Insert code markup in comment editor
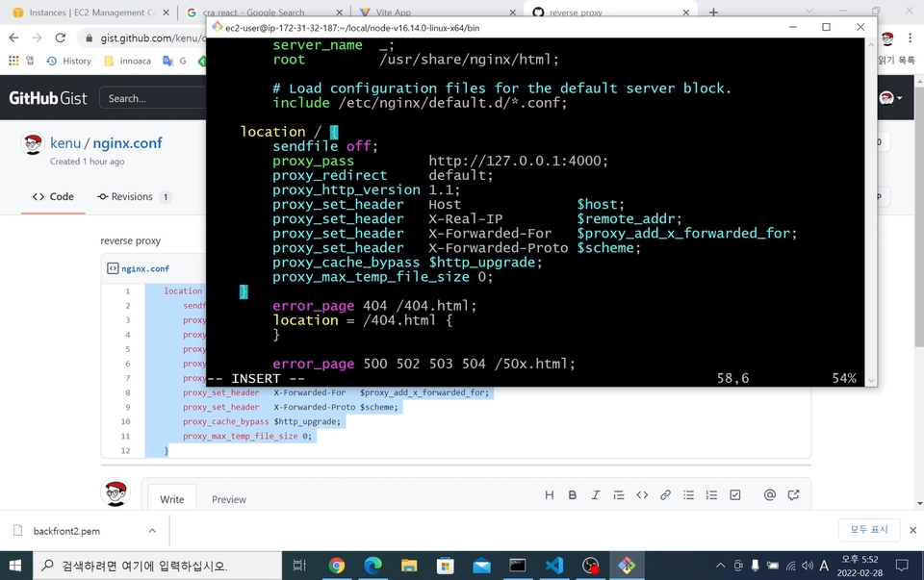 642,495
